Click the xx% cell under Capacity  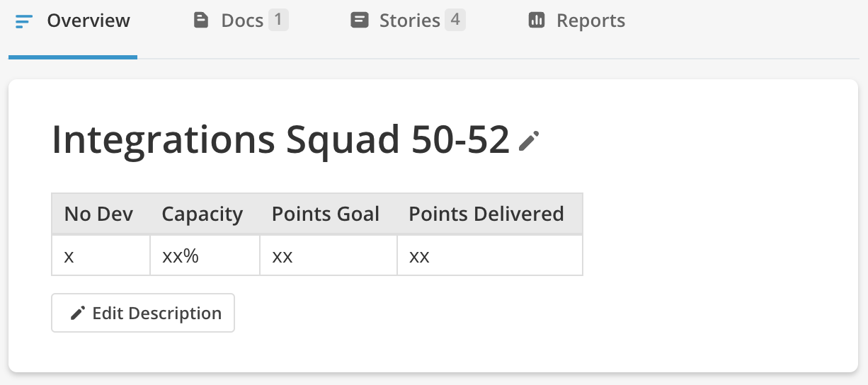coord(181,255)
